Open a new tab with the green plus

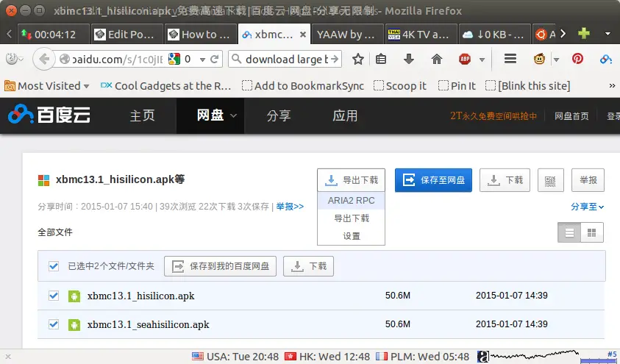click(x=584, y=34)
